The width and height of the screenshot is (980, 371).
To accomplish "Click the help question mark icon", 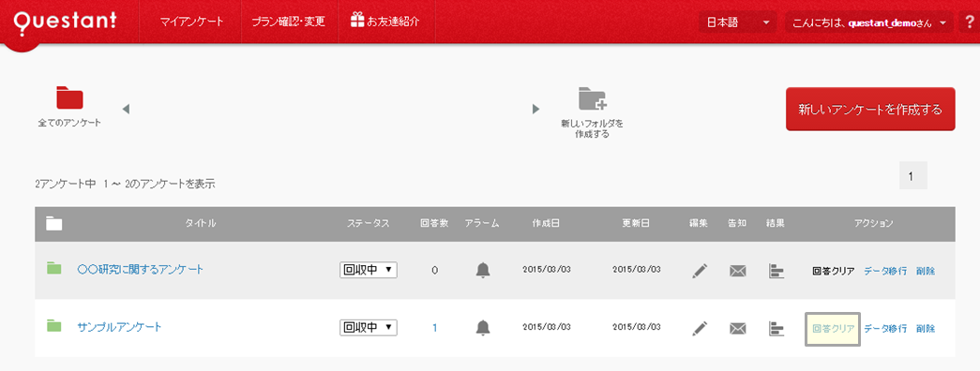I will tap(970, 22).
